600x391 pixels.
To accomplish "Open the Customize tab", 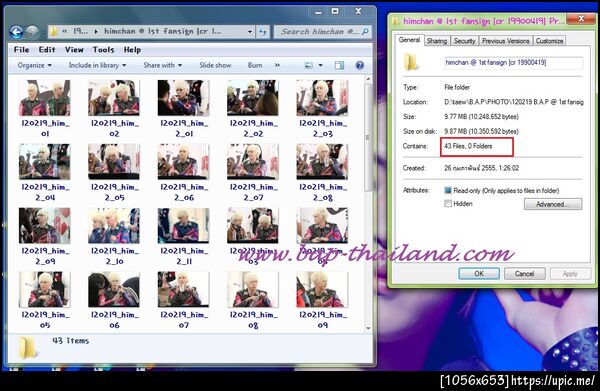I will tap(549, 41).
